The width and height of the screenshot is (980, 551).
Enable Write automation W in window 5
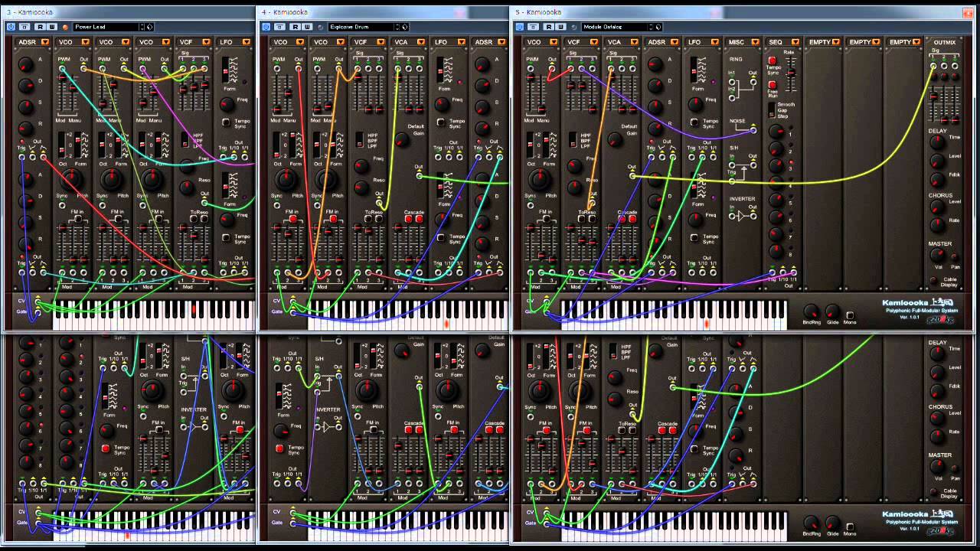click(x=559, y=27)
